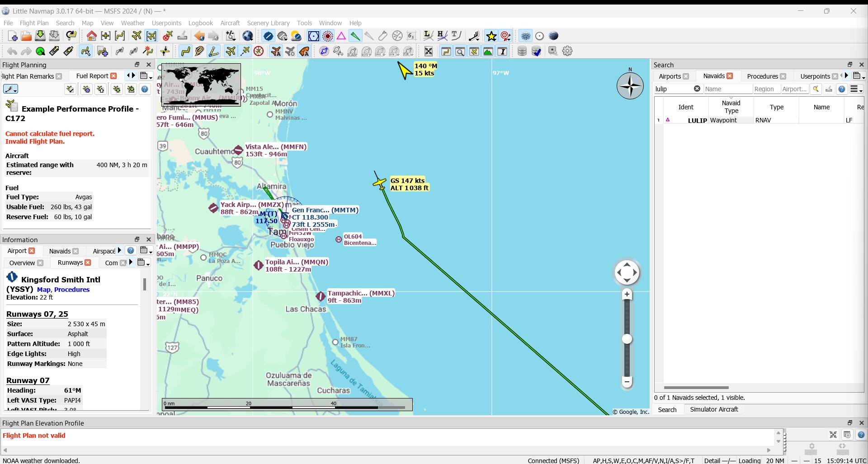Image resolution: width=868 pixels, height=464 pixels.
Task: Go to home view
Action: click(x=92, y=36)
